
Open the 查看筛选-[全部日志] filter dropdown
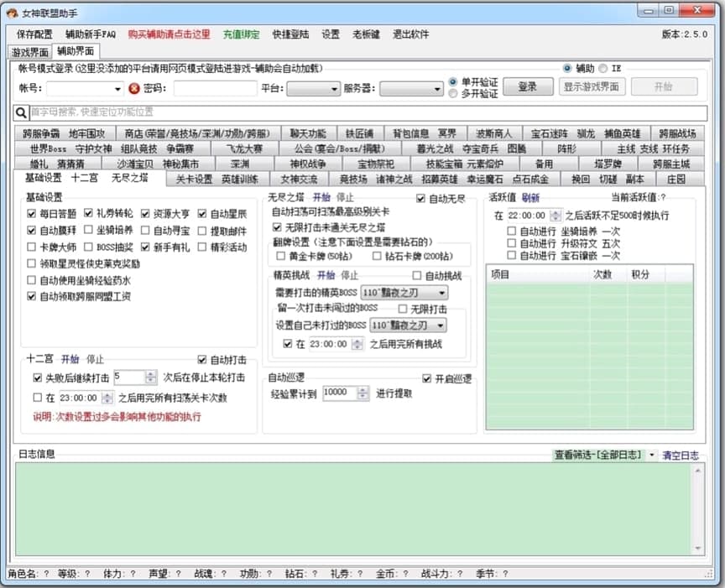pyautogui.click(x=652, y=455)
